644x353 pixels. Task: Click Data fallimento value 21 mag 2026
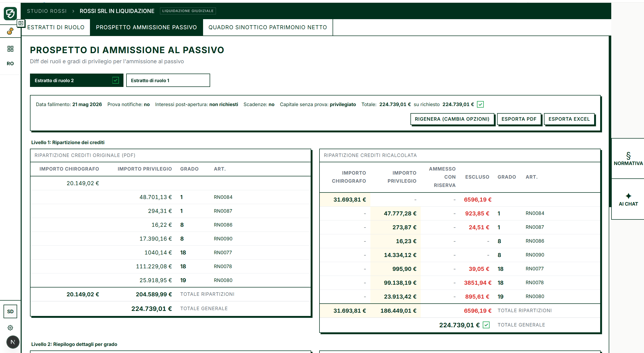coord(87,104)
